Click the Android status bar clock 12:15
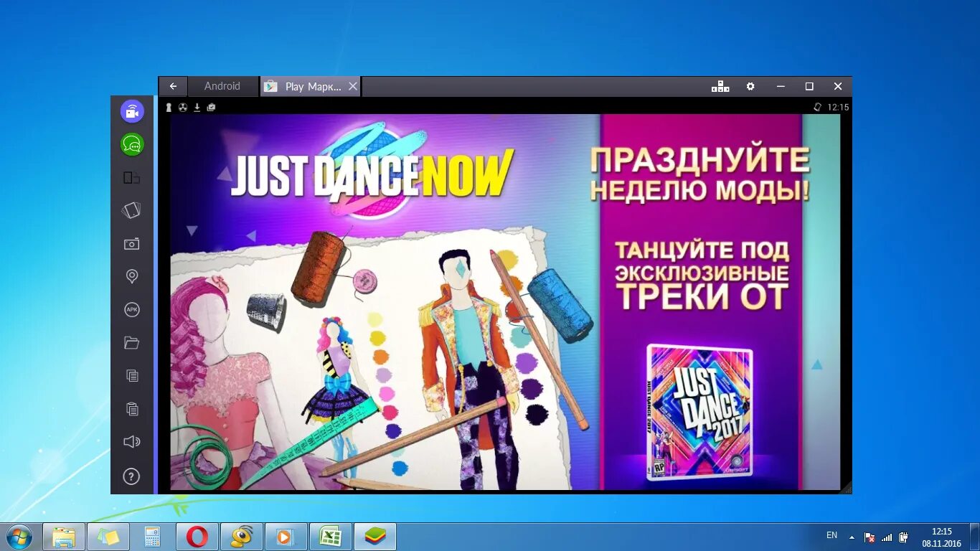Screen dimensions: 980x551 (838, 107)
